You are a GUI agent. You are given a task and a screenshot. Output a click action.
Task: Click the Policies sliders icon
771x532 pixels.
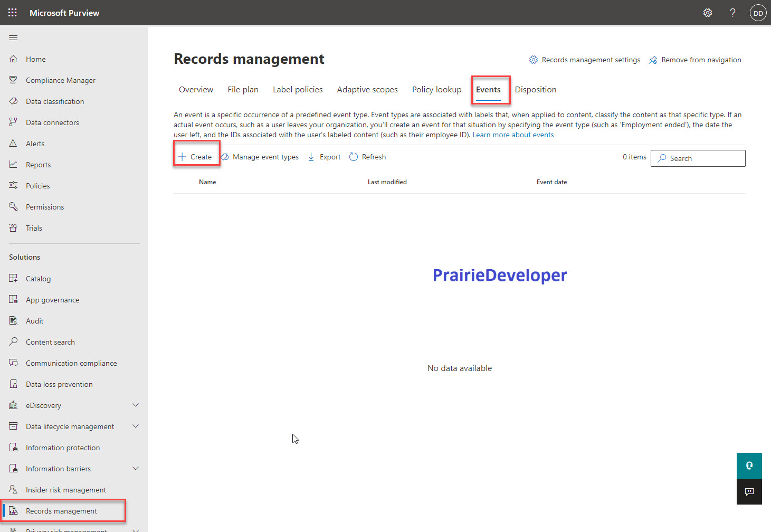click(x=13, y=186)
